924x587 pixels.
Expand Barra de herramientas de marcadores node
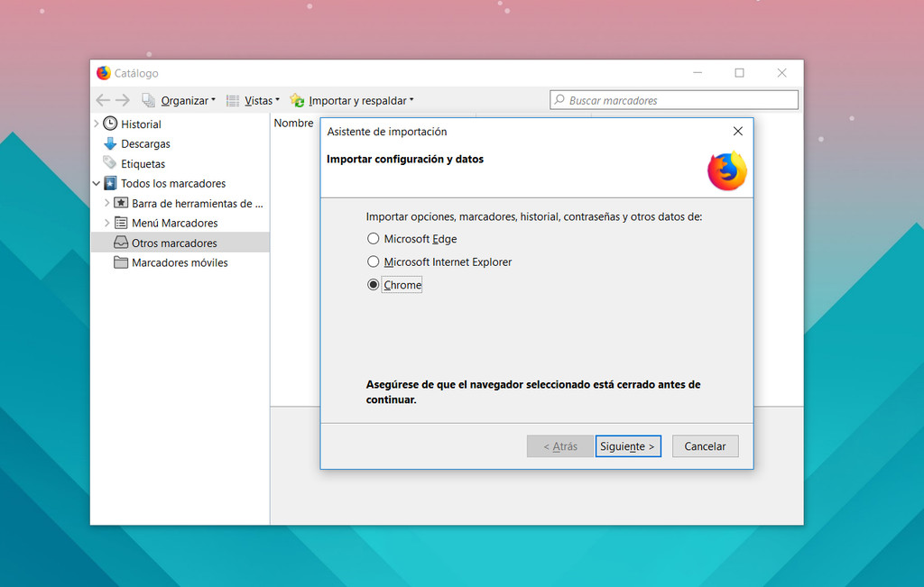(x=106, y=203)
